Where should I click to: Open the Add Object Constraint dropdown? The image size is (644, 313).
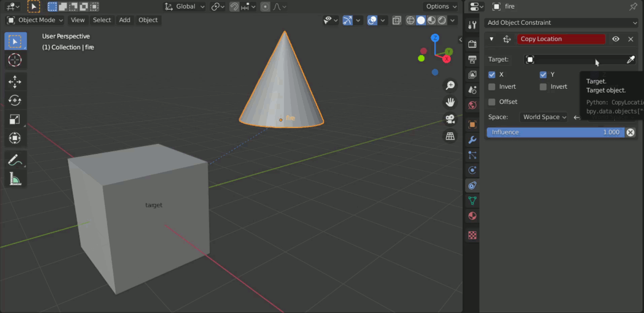click(561, 23)
